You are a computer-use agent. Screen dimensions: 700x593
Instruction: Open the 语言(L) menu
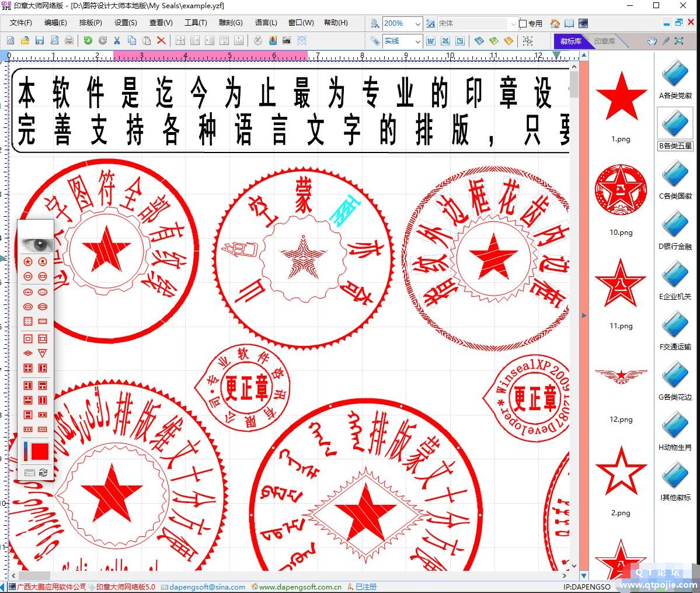266,23
